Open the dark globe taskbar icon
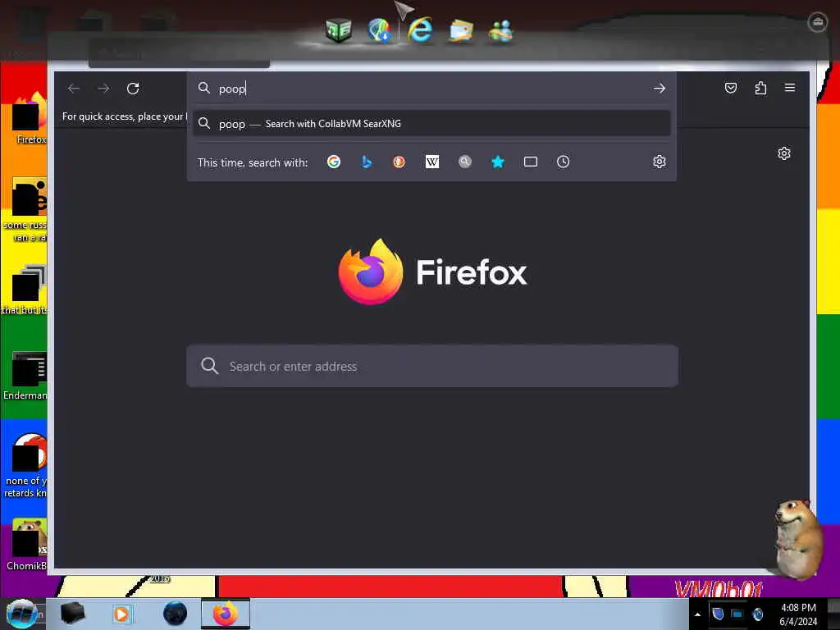The image size is (840, 630). pos(176,614)
